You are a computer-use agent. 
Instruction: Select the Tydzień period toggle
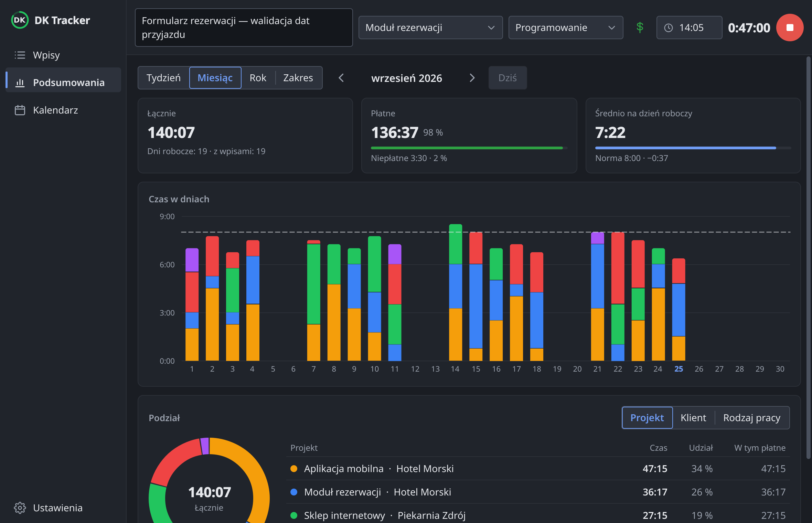pos(164,78)
